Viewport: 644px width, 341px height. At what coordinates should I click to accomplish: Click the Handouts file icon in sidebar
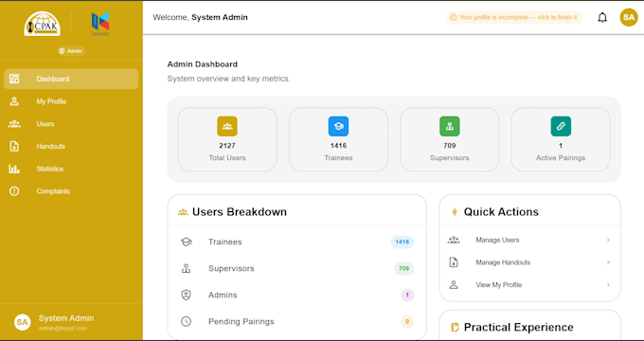click(x=14, y=146)
